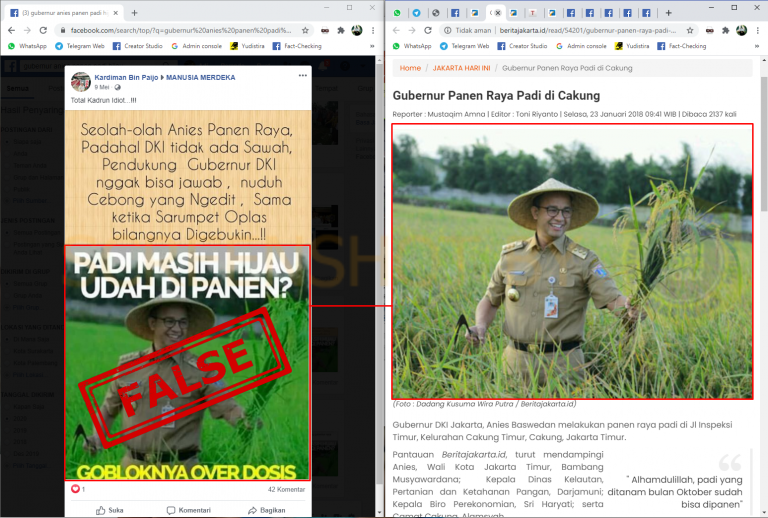Open WhatsApp bookmark in the Facebook window
This screenshot has height=518, width=768.
27,46
